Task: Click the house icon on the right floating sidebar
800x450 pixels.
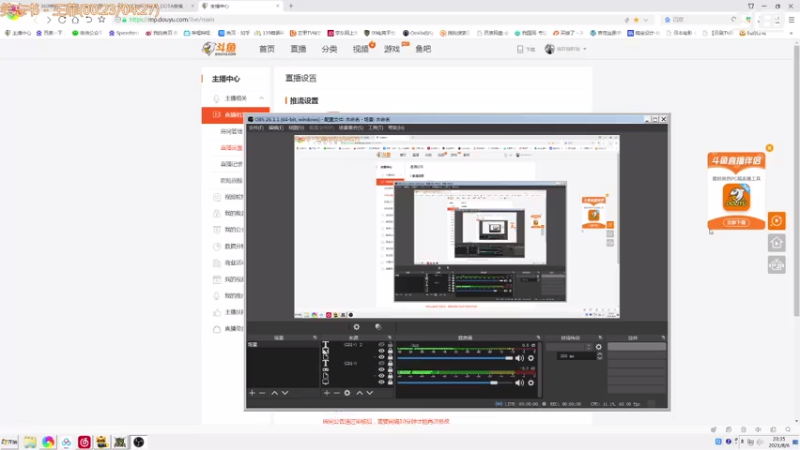Action: click(x=777, y=243)
